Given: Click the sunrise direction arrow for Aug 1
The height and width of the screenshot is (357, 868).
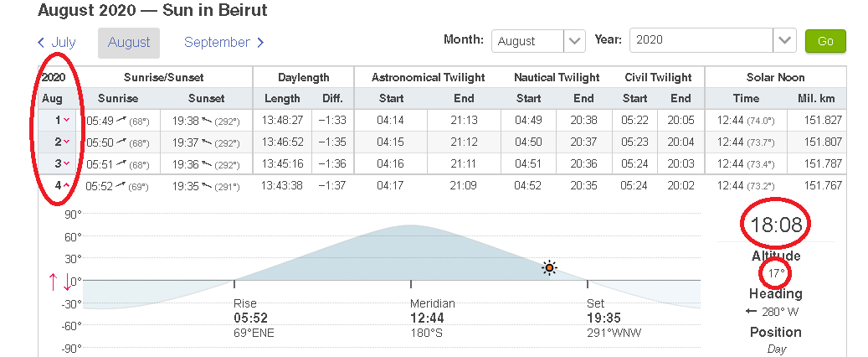Looking at the screenshot, I should [121, 120].
